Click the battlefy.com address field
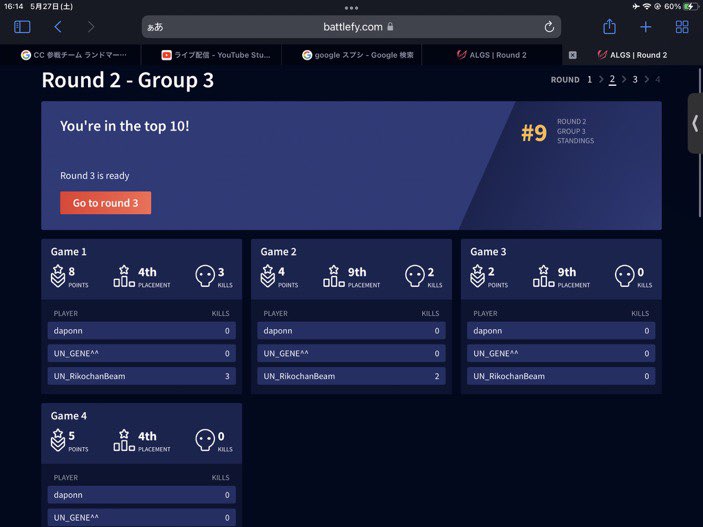 [352, 27]
